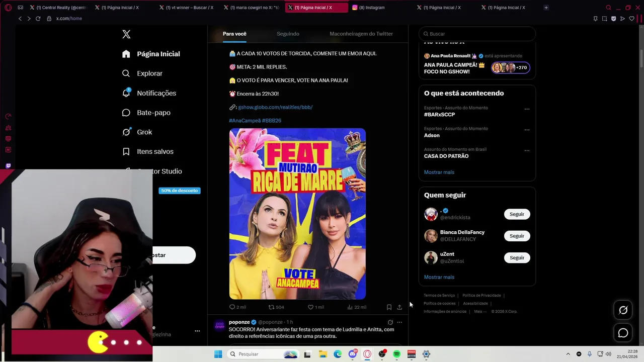Open the gshow.globo.com/realities/bbb link
This screenshot has width=644, height=362.
275,107
